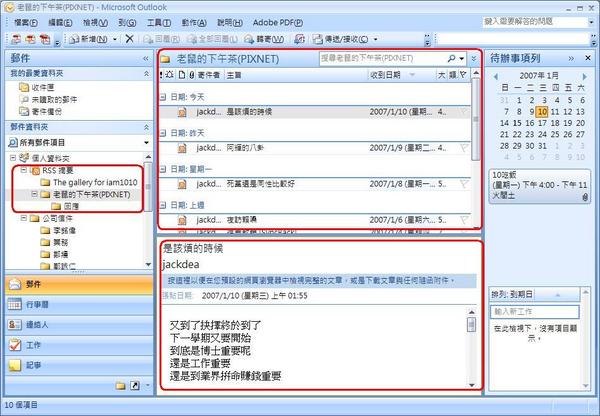Open the dropdown arrow beside 傳送/接收(C)
600x416 pixels.
(x=375, y=39)
